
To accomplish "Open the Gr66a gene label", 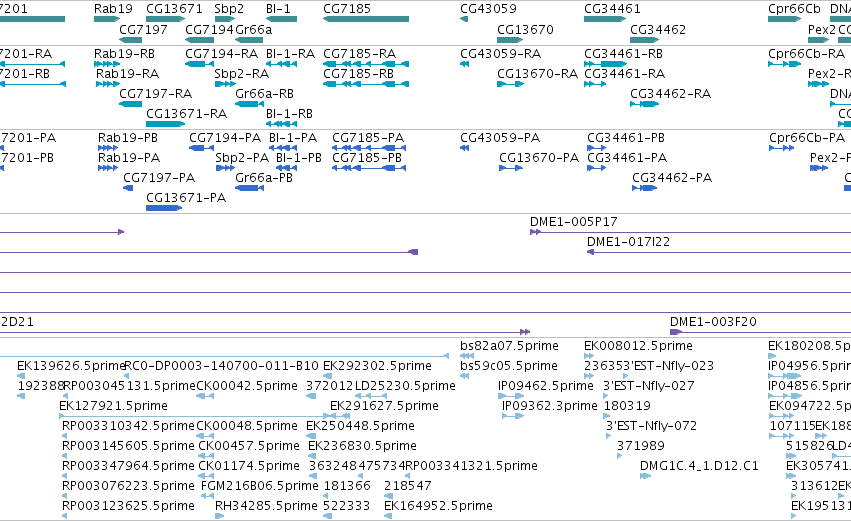I will [253, 29].
